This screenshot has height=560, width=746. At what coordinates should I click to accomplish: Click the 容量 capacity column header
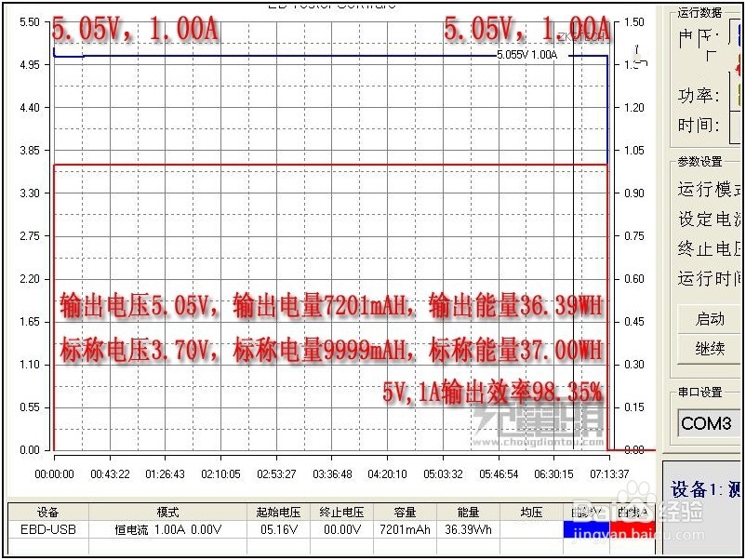[x=406, y=512]
